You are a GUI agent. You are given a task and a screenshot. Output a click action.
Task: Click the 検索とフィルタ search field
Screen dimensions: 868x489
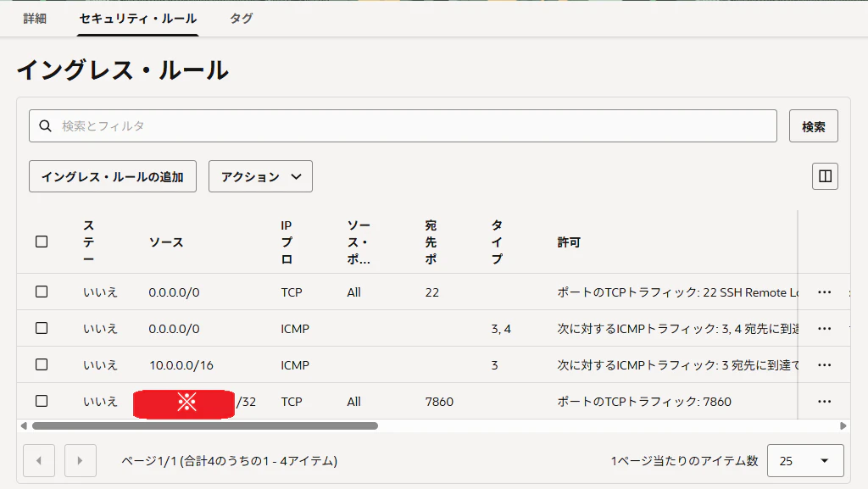pos(403,126)
